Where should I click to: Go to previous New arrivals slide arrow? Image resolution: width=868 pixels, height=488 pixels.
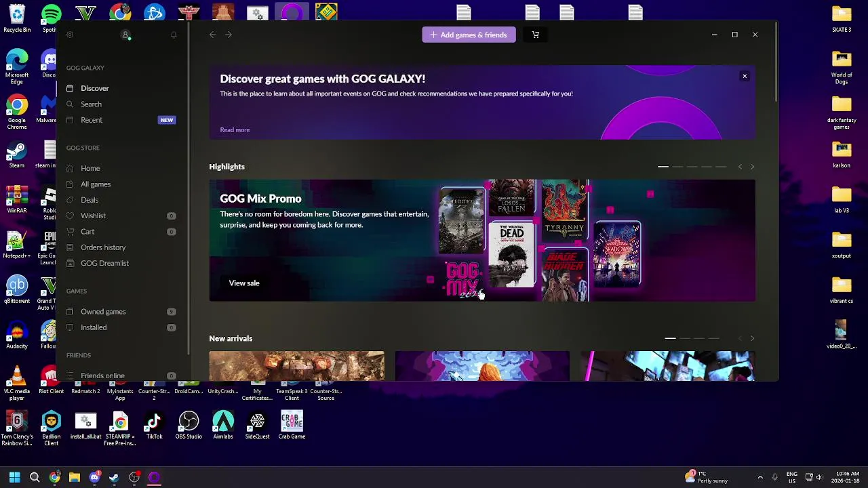[740, 338]
